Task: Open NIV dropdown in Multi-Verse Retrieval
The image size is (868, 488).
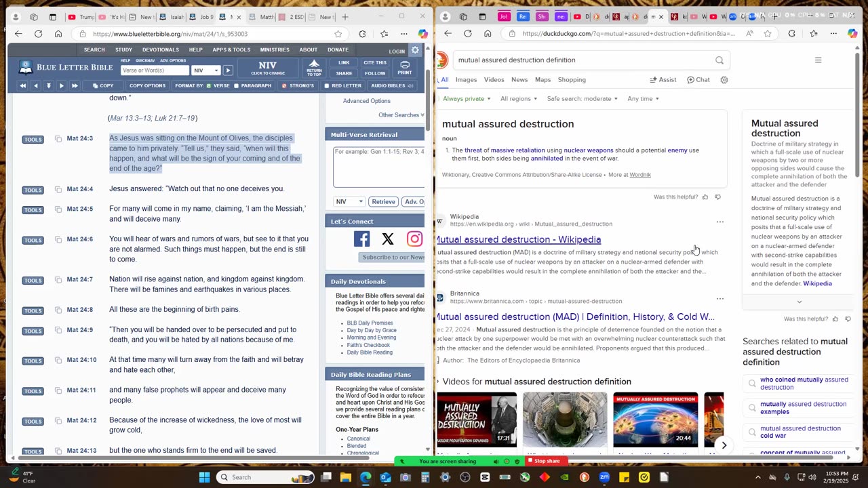Action: pyautogui.click(x=349, y=201)
